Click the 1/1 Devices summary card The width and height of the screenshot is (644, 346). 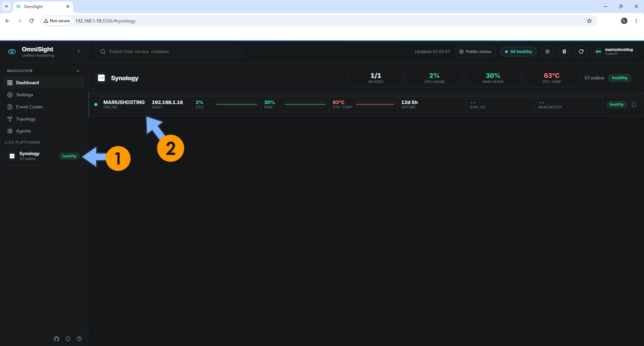(x=376, y=78)
